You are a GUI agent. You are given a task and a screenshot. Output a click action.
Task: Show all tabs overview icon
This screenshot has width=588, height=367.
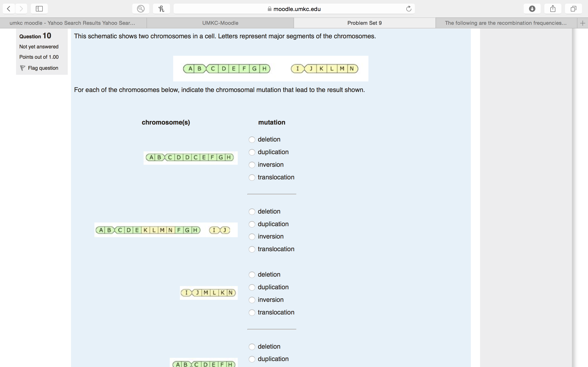(574, 9)
